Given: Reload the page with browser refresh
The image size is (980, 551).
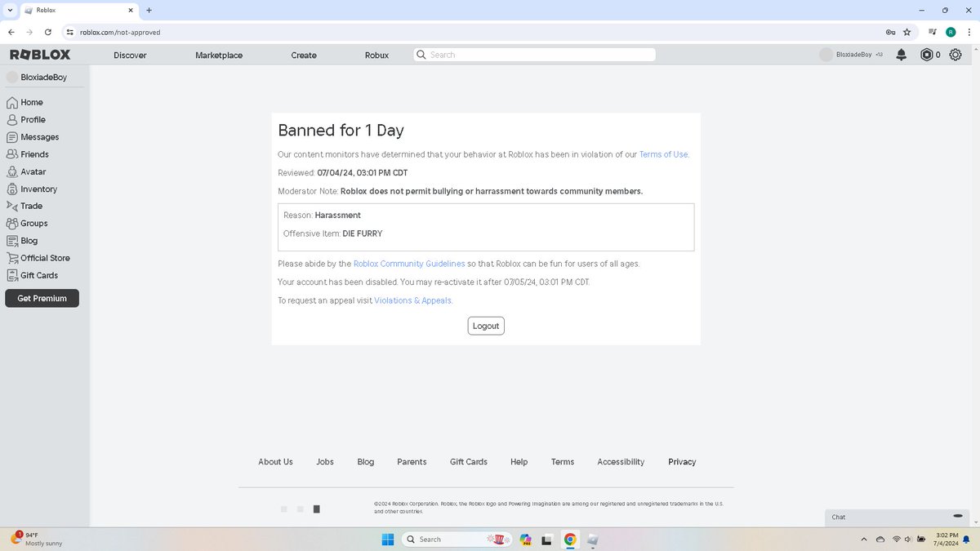Looking at the screenshot, I should tap(48, 32).
